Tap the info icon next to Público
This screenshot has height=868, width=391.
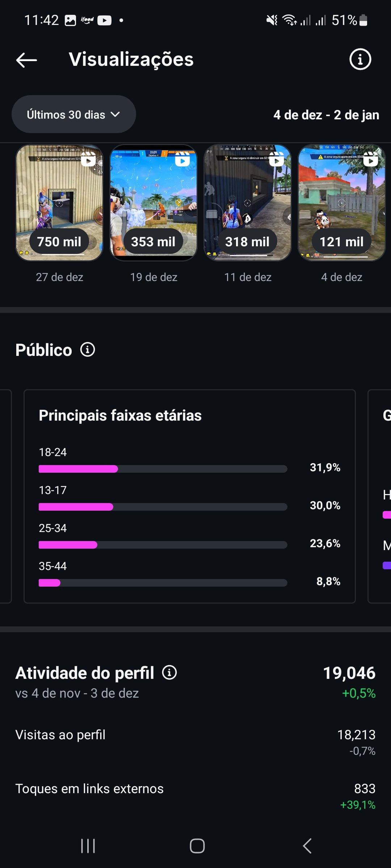(88, 350)
